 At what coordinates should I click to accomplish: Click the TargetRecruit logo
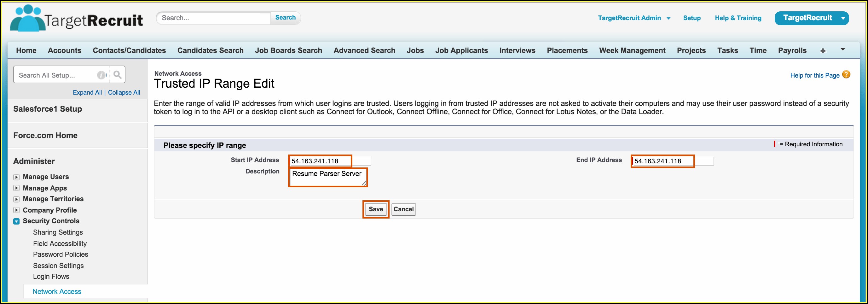[x=77, y=19]
